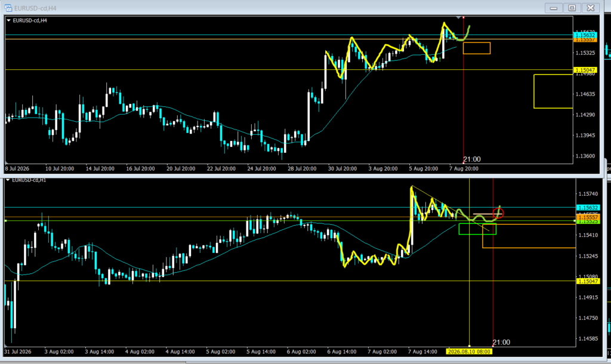Click the 1.13945 price on H4 scale
The width and height of the screenshot is (611, 364).
pos(585,135)
